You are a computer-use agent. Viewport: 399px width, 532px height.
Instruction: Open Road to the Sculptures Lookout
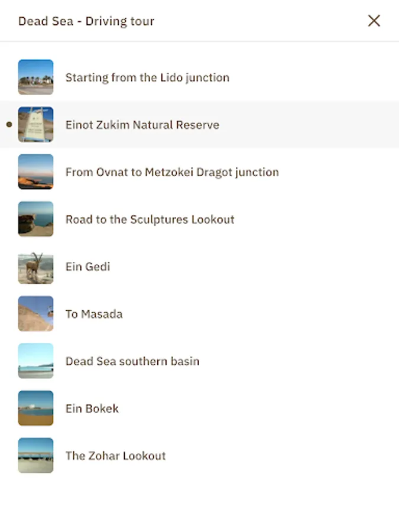[200, 219]
